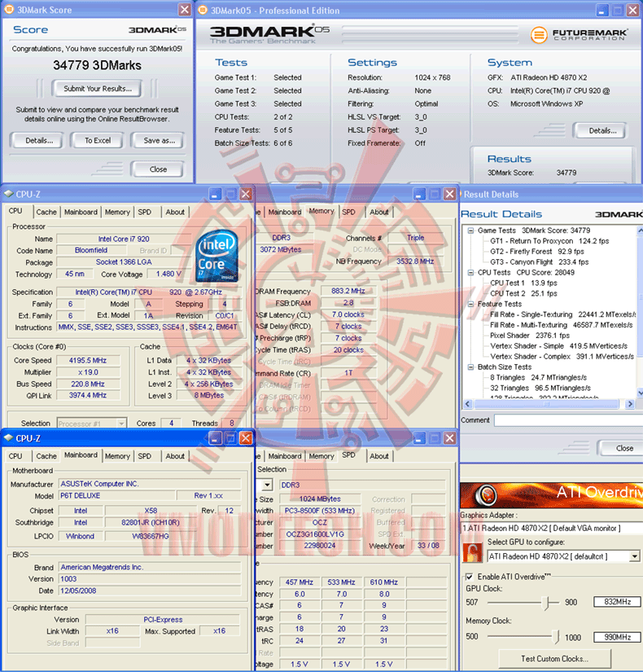Select Pixel Shader result row
The width and height of the screenshot is (643, 672).
530,335
